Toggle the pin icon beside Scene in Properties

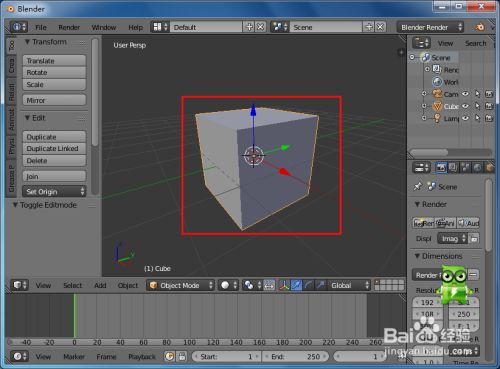click(x=417, y=187)
